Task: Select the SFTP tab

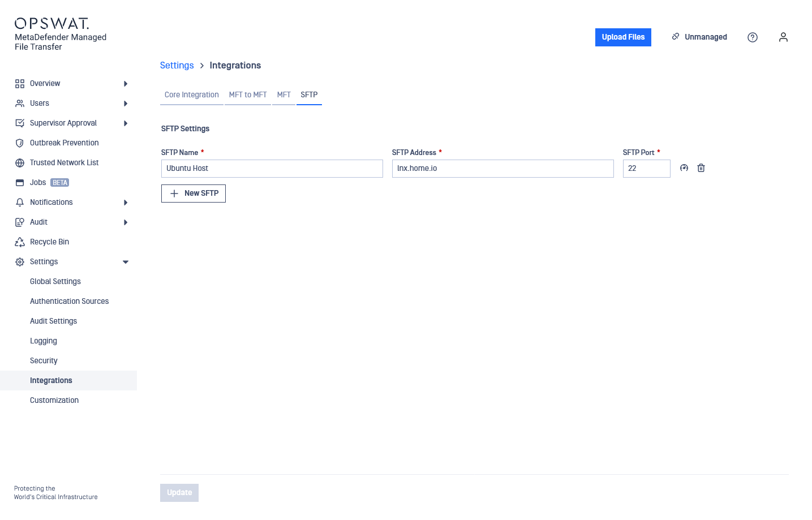Action: click(x=309, y=95)
